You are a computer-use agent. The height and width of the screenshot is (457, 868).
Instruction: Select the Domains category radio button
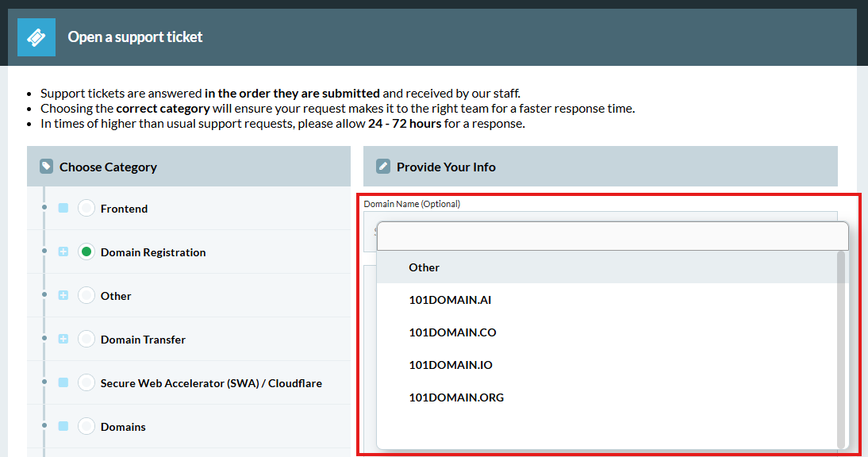[x=85, y=426]
